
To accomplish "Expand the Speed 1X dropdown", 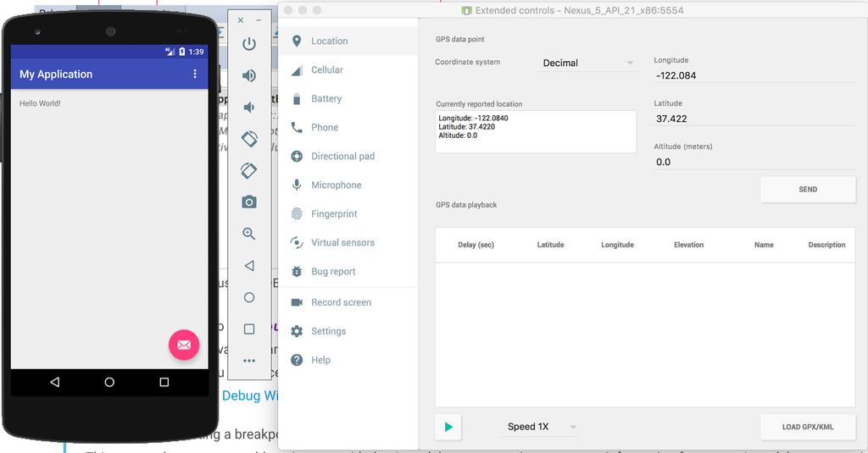I will pos(540,427).
